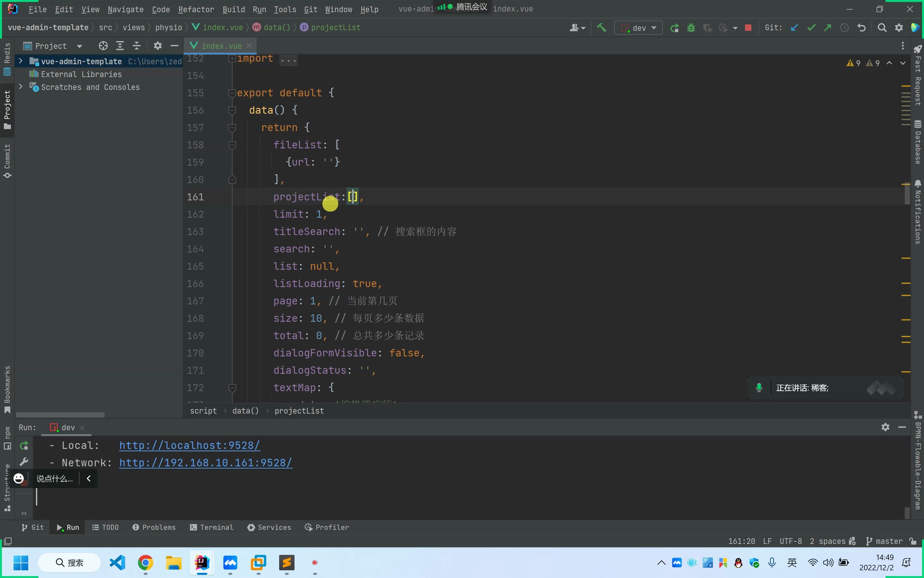Open IDE settings gear in the top toolbar
924x578 pixels.
coord(899,28)
